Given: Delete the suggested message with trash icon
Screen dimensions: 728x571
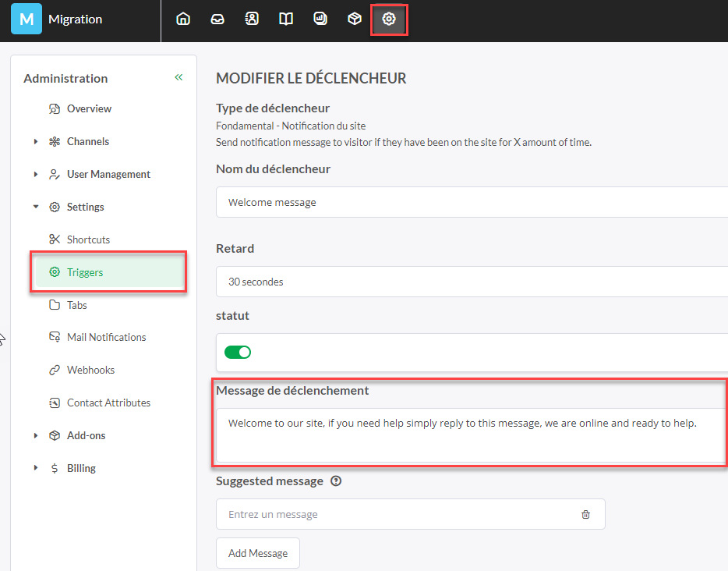Looking at the screenshot, I should [x=586, y=514].
